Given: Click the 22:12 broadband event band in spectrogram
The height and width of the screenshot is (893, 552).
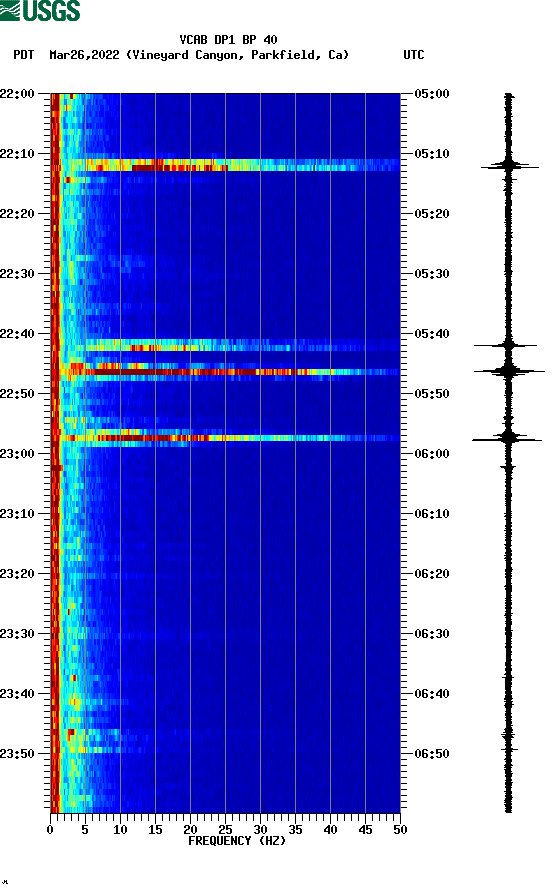Looking at the screenshot, I should [226, 165].
